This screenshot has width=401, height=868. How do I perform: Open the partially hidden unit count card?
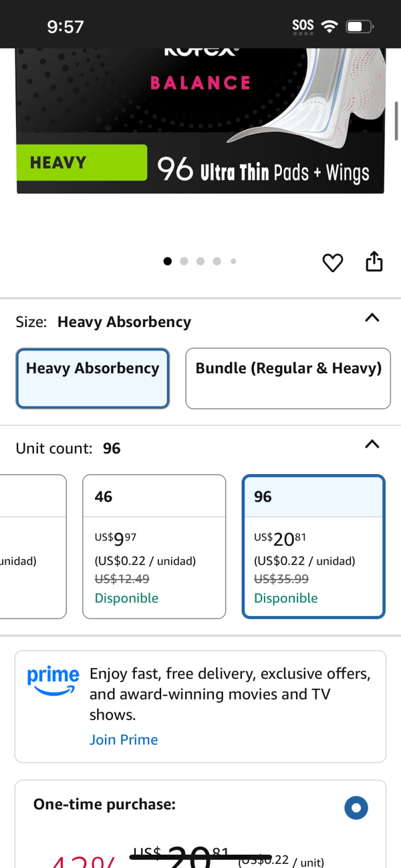click(x=33, y=546)
